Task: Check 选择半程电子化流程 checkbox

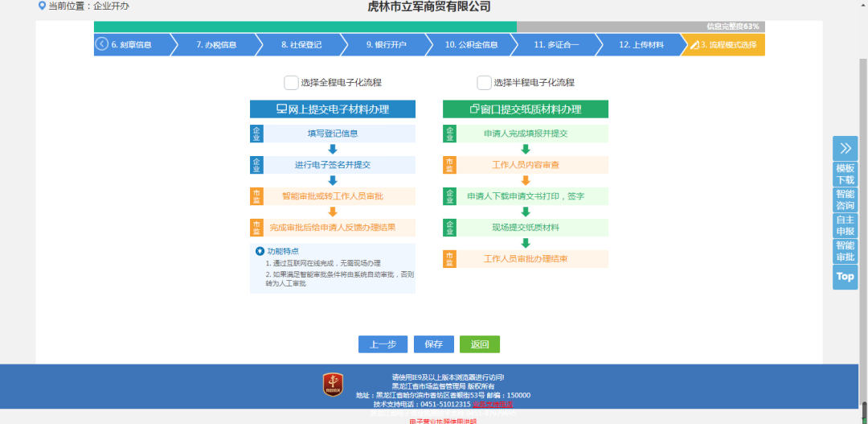Action: click(x=485, y=83)
